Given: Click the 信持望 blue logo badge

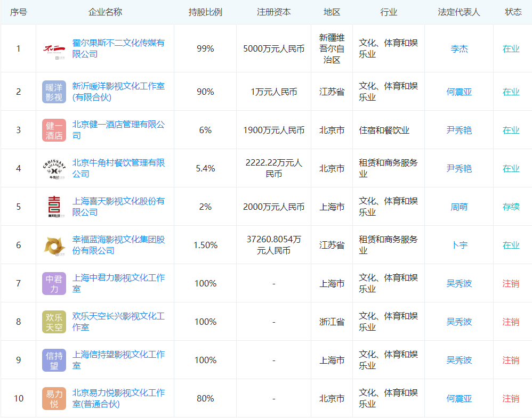Looking at the screenshot, I should pyautogui.click(x=54, y=360).
